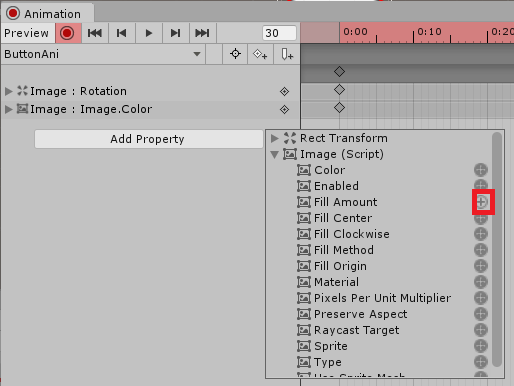
Task: Step to next keyframe
Action: [x=176, y=33]
